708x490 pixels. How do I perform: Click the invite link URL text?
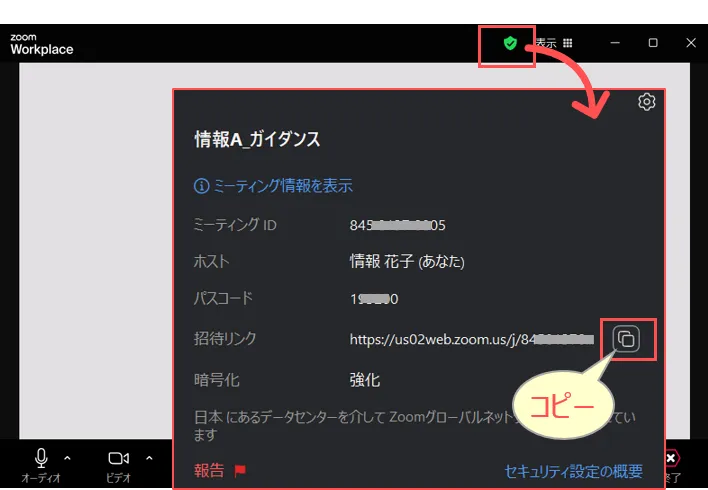(x=471, y=339)
